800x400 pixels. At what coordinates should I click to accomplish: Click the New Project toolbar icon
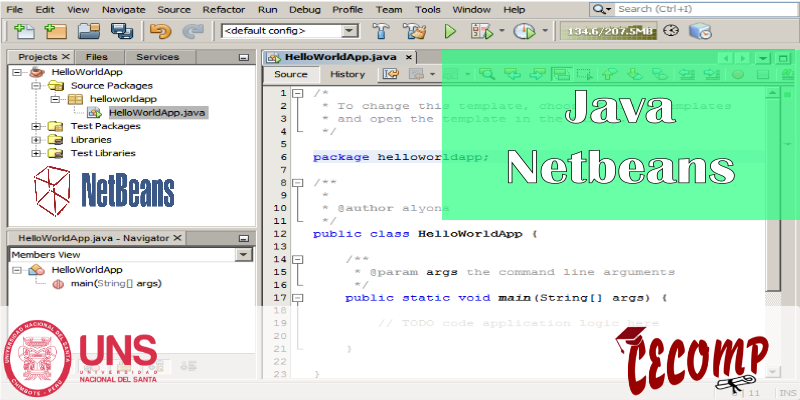[56, 31]
